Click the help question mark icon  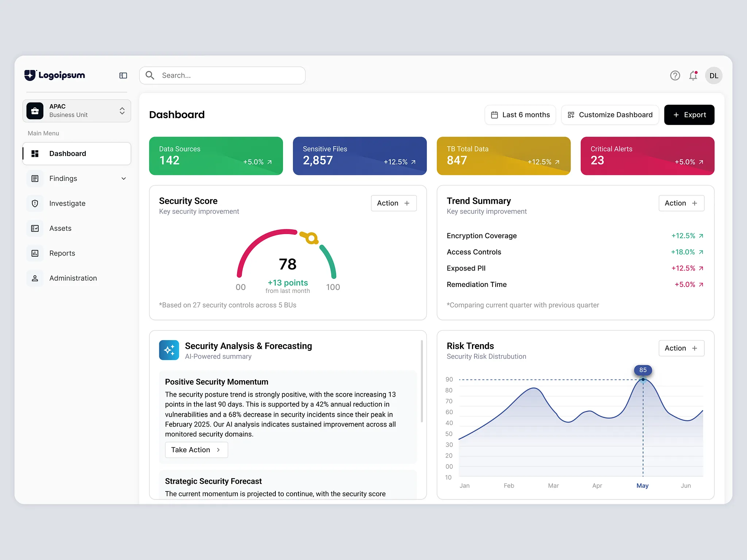[x=675, y=75]
